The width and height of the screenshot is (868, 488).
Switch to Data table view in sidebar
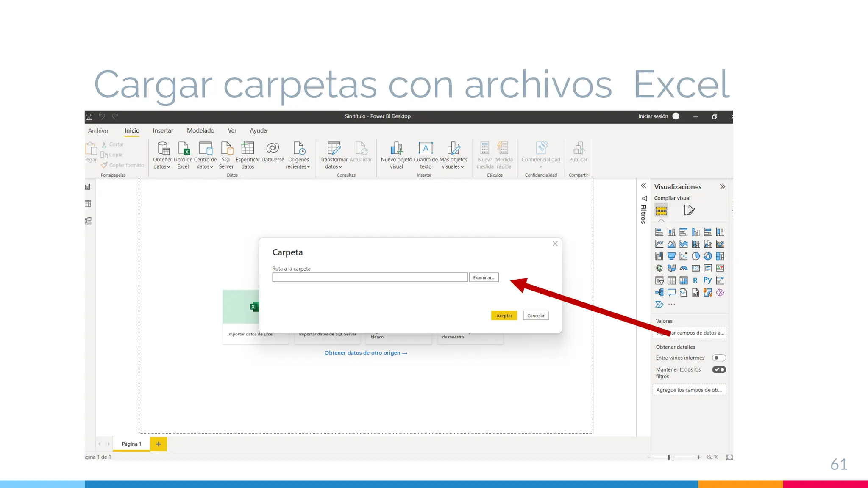tap(88, 204)
